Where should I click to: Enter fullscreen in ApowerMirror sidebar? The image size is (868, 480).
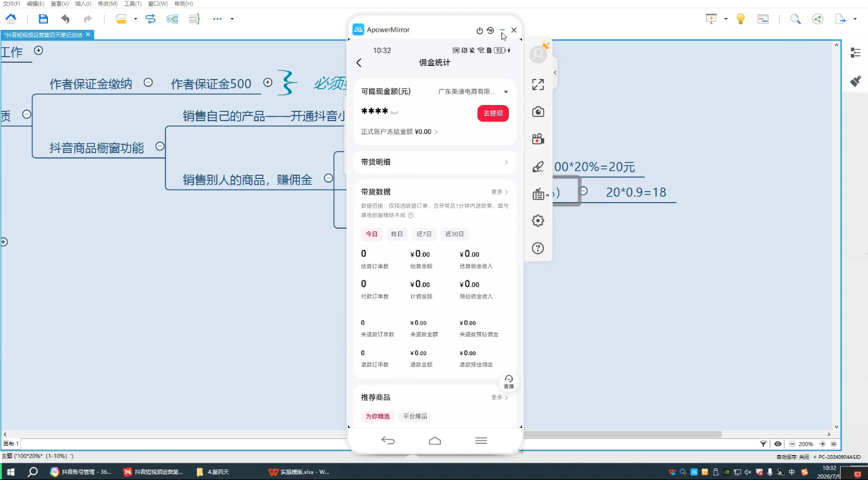click(538, 85)
